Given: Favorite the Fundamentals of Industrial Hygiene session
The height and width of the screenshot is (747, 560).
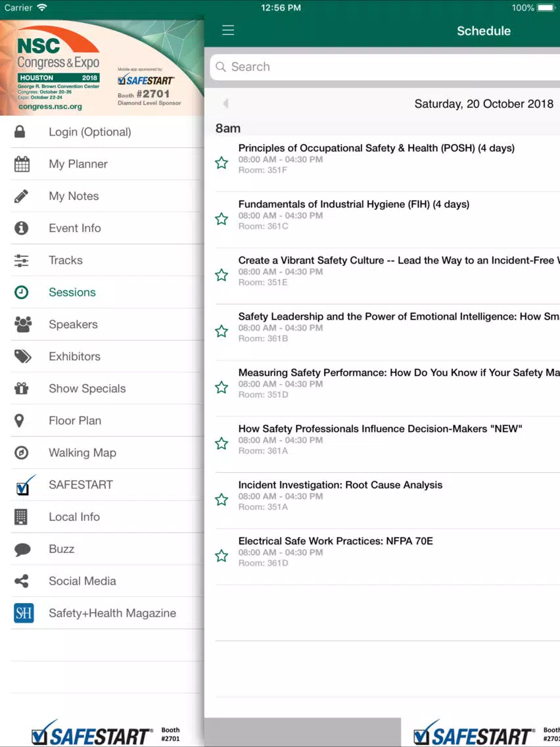Looking at the screenshot, I should (x=222, y=219).
